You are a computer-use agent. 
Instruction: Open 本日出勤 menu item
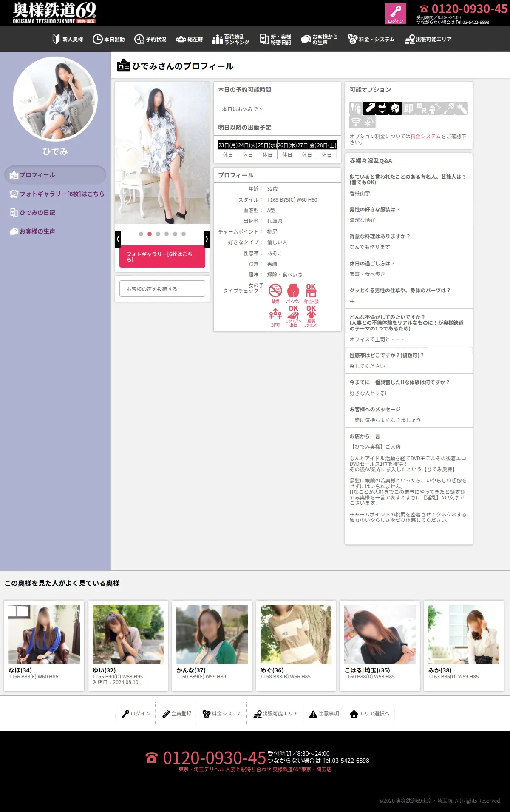(109, 39)
